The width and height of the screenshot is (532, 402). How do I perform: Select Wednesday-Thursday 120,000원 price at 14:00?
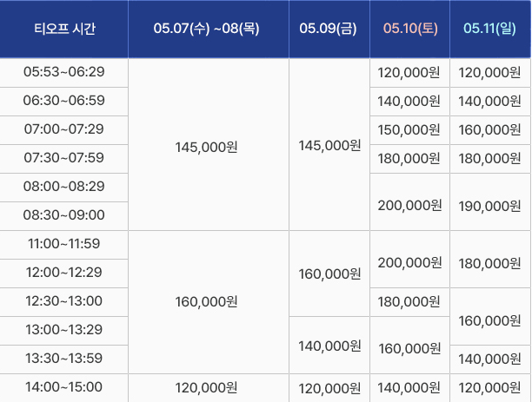206,388
